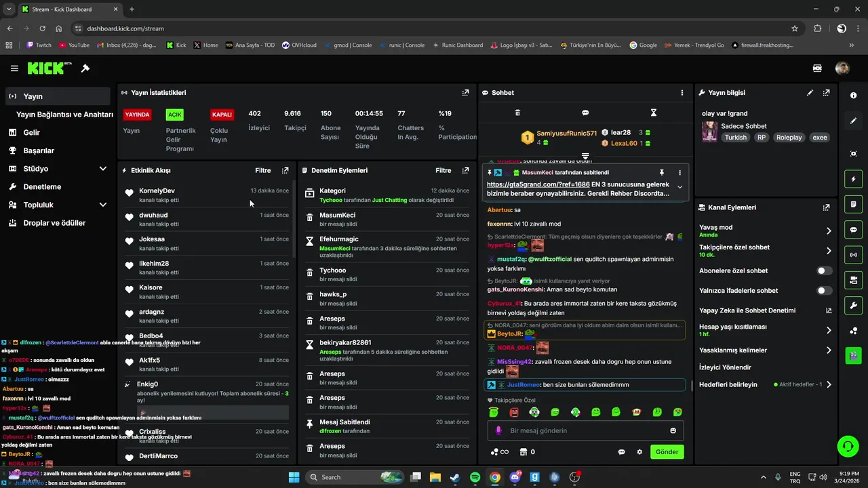Open Takipçilere özel sohbet settings arrow
The height and width of the screenshot is (488, 868).
[x=829, y=251]
